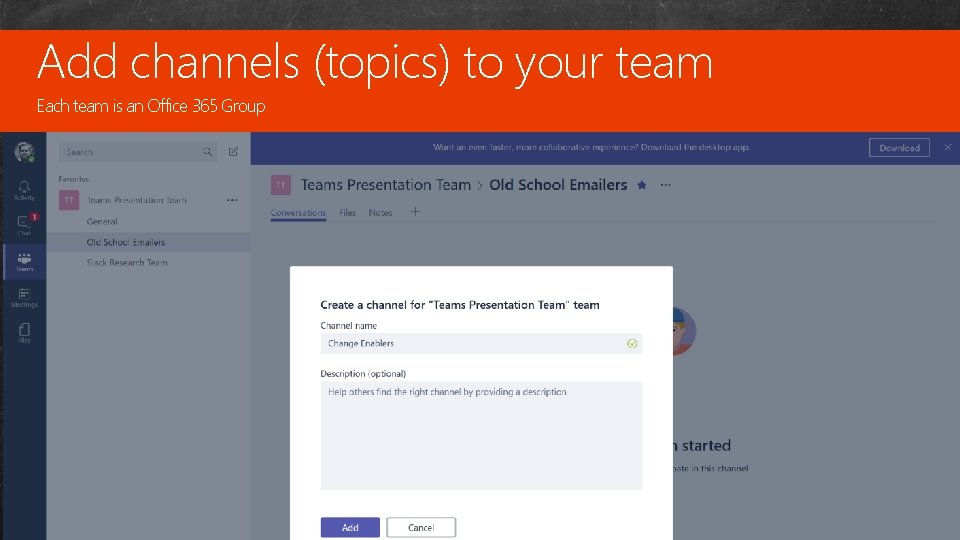Toggle favorite star for Old School Emailers
This screenshot has height=540, width=960.
pos(642,185)
